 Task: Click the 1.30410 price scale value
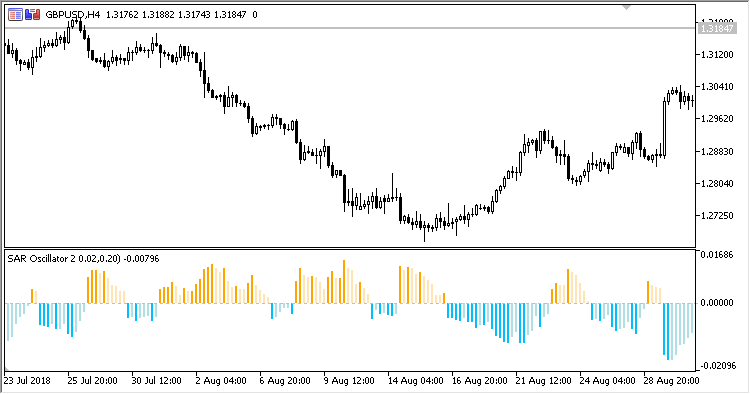tap(717, 87)
